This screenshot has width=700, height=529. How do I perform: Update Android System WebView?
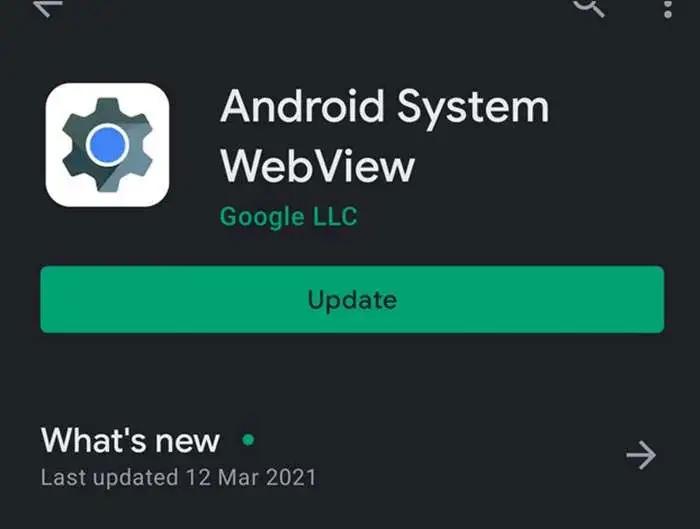click(352, 299)
